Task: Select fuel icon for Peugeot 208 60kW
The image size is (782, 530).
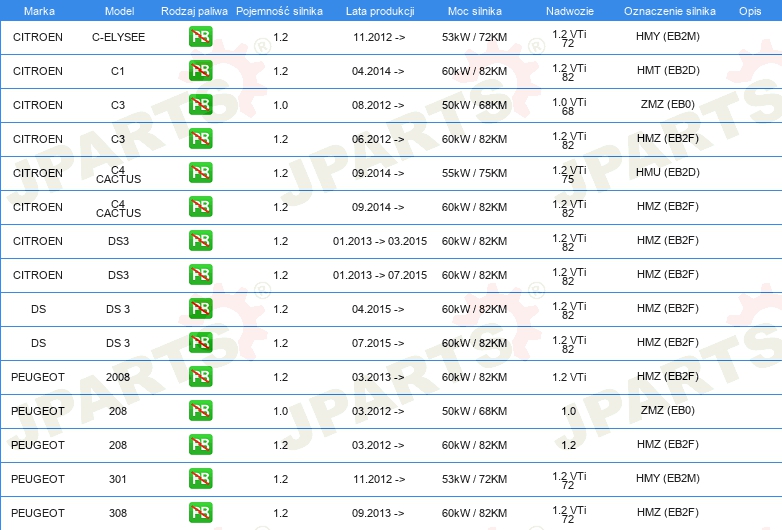Action: [200, 444]
